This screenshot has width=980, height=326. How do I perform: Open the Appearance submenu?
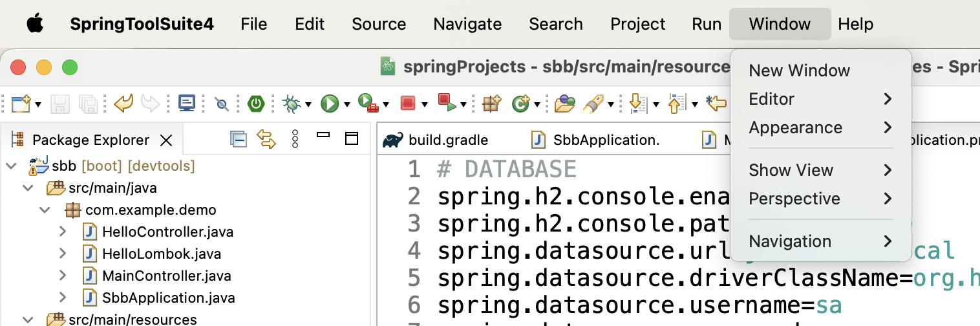point(821,127)
